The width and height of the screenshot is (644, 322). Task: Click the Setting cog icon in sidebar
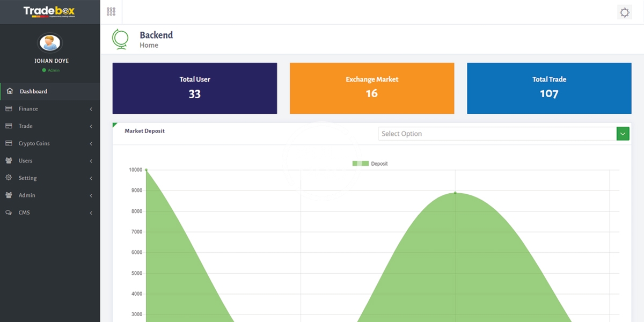9,178
